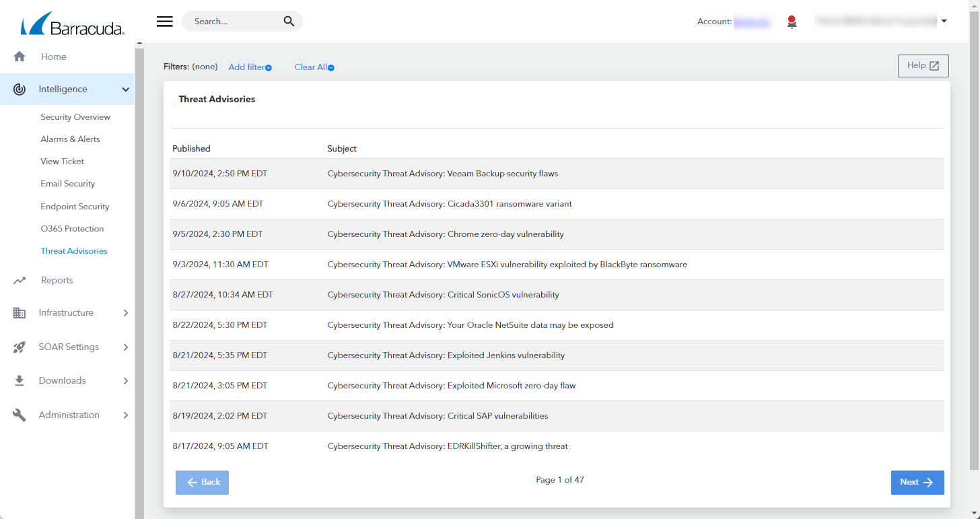Image resolution: width=980 pixels, height=519 pixels.
Task: Collapse the Intelligence menu chevron
Action: coord(126,89)
